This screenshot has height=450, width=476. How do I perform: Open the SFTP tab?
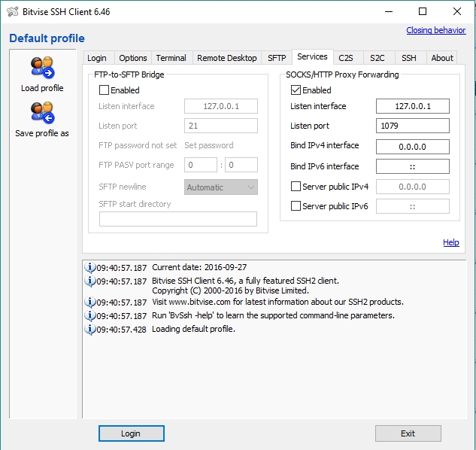[277, 58]
